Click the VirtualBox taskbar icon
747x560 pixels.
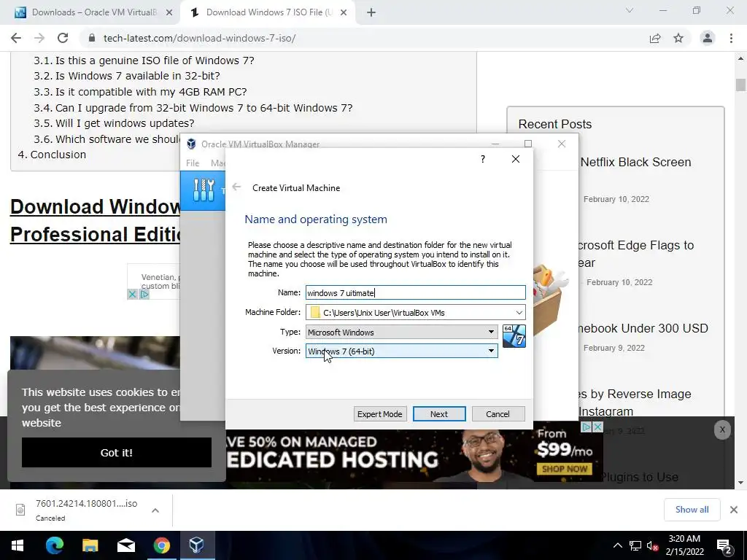pos(197,545)
